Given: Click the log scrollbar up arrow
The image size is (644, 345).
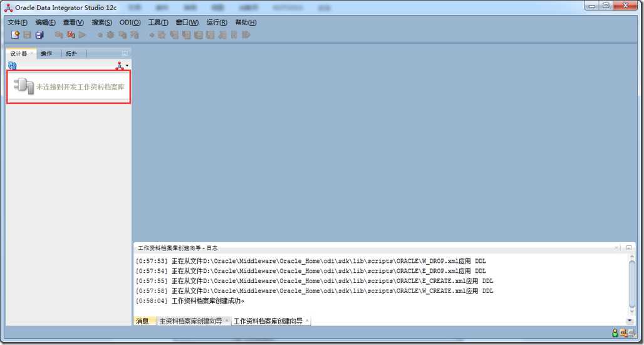Looking at the screenshot, I should click(x=631, y=257).
